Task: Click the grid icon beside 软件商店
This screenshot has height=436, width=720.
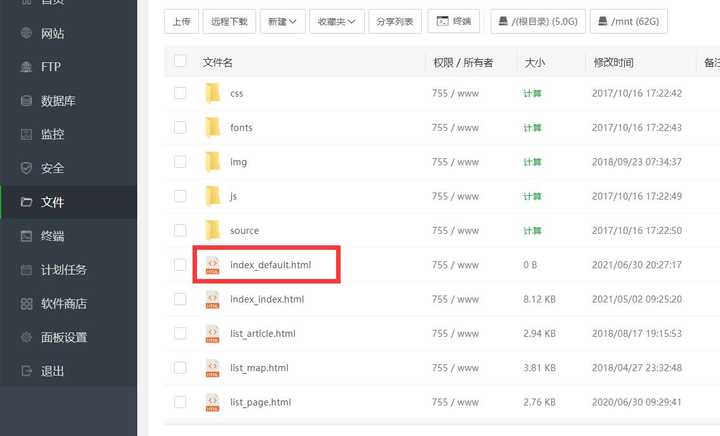Action: coord(27,304)
